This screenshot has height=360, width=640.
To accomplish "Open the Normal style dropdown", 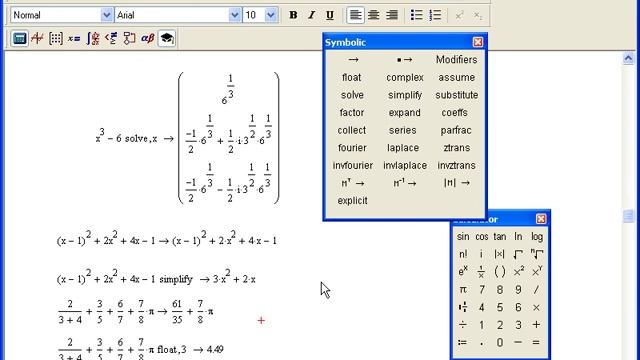I will pyautogui.click(x=106, y=15).
